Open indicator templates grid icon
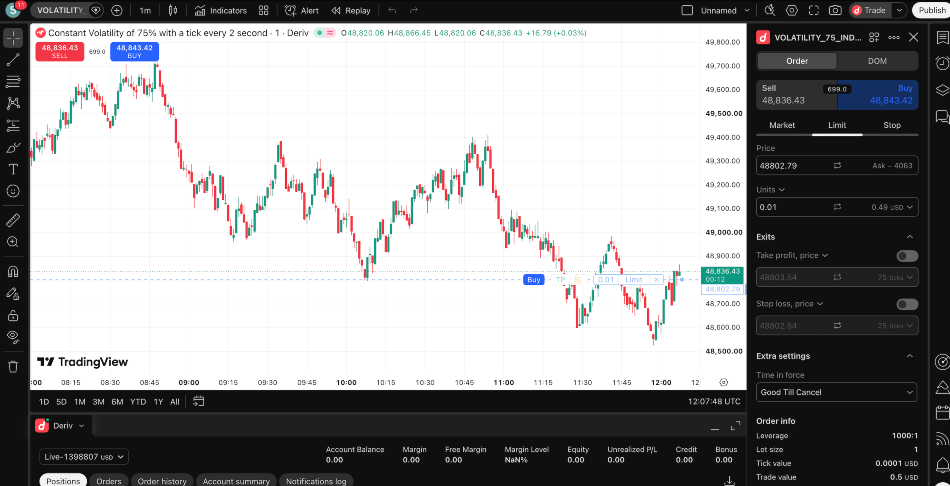The height and width of the screenshot is (486, 950). [263, 10]
